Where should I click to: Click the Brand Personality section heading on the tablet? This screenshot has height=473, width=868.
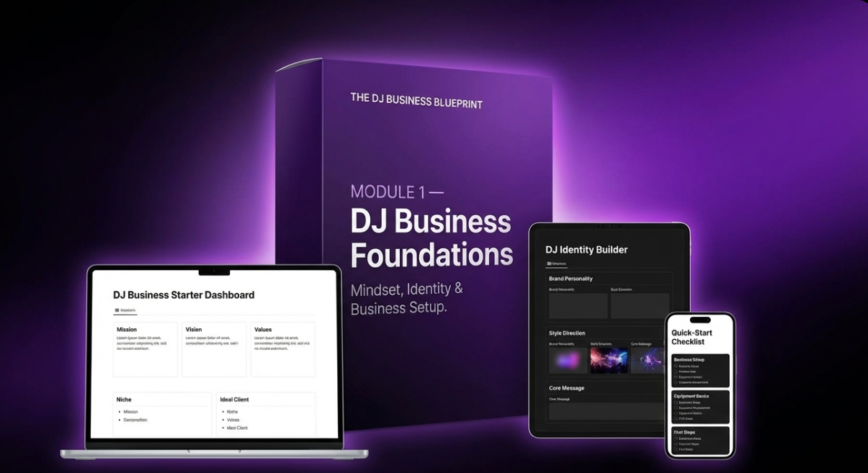click(x=571, y=279)
